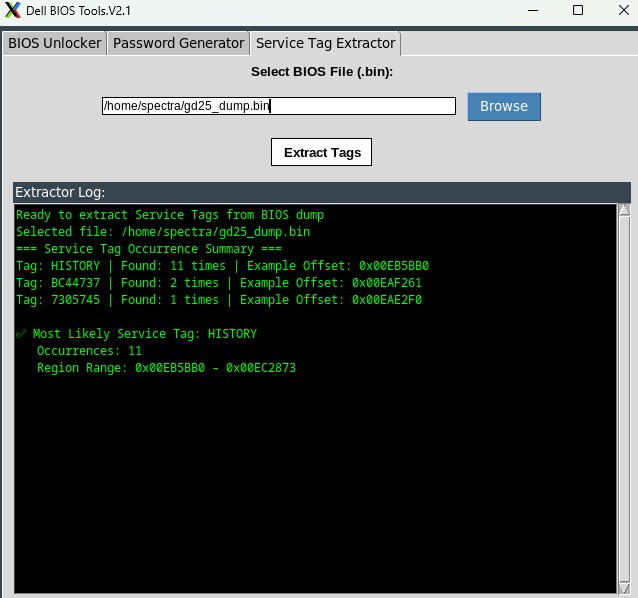Click the 'Tag: HISTORY | Found: 11 times' line
Image resolution: width=638 pixels, height=598 pixels.
tap(222, 266)
